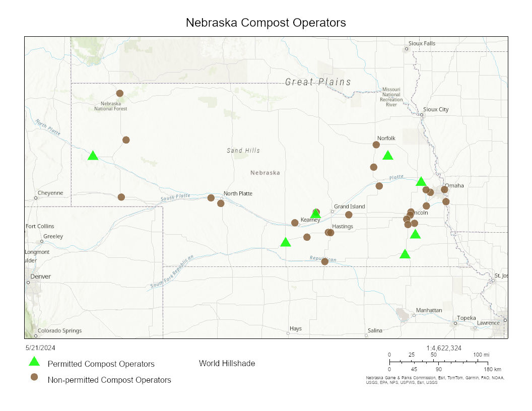Expand the Sioux City map region label

436,109
